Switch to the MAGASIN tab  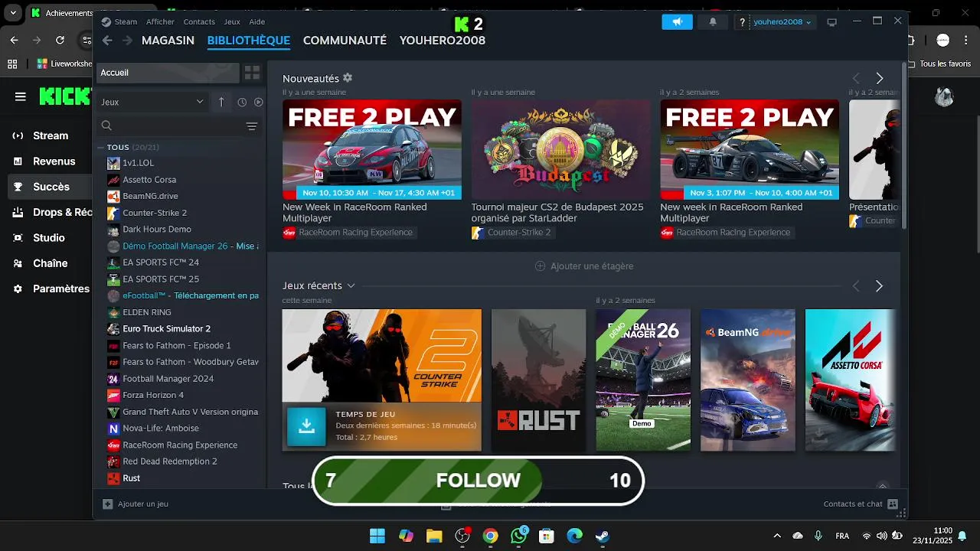168,41
